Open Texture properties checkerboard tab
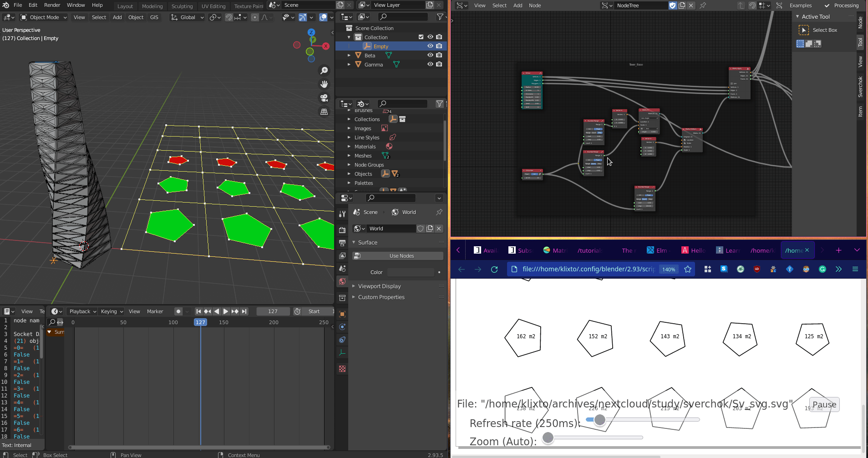Image resolution: width=868 pixels, height=458 pixels. pyautogui.click(x=342, y=369)
